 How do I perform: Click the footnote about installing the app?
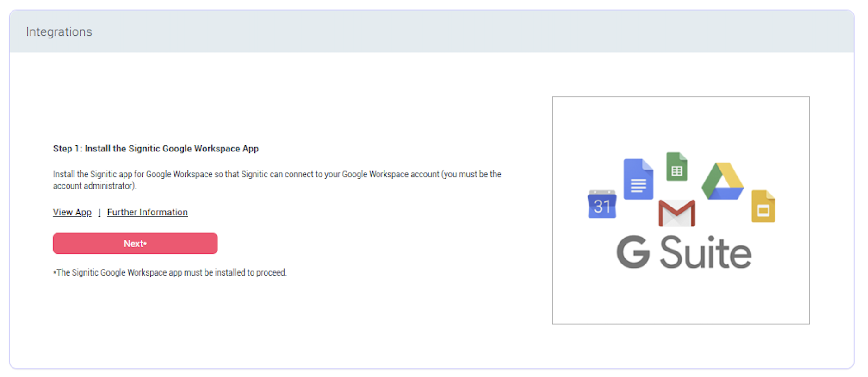[170, 273]
